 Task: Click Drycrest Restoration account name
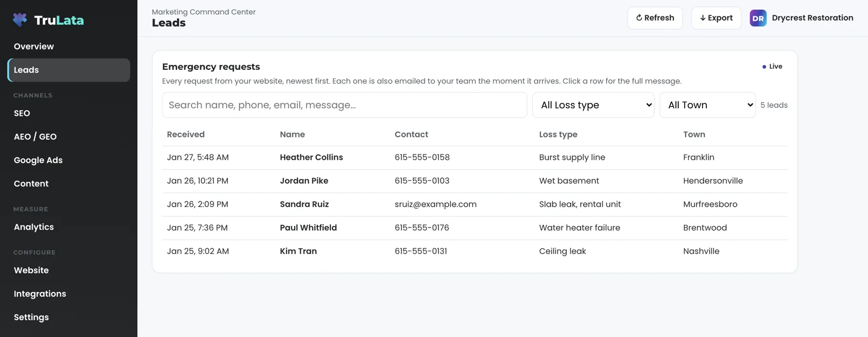coord(812,18)
